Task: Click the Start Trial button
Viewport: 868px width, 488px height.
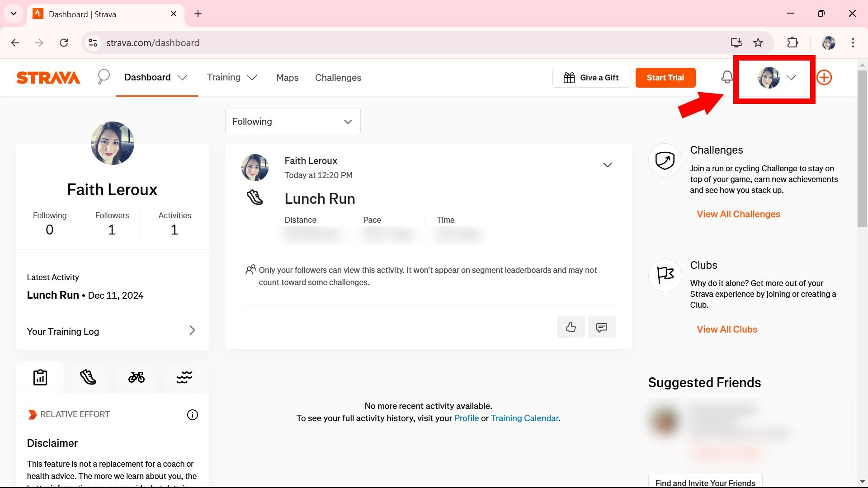Action: point(665,77)
